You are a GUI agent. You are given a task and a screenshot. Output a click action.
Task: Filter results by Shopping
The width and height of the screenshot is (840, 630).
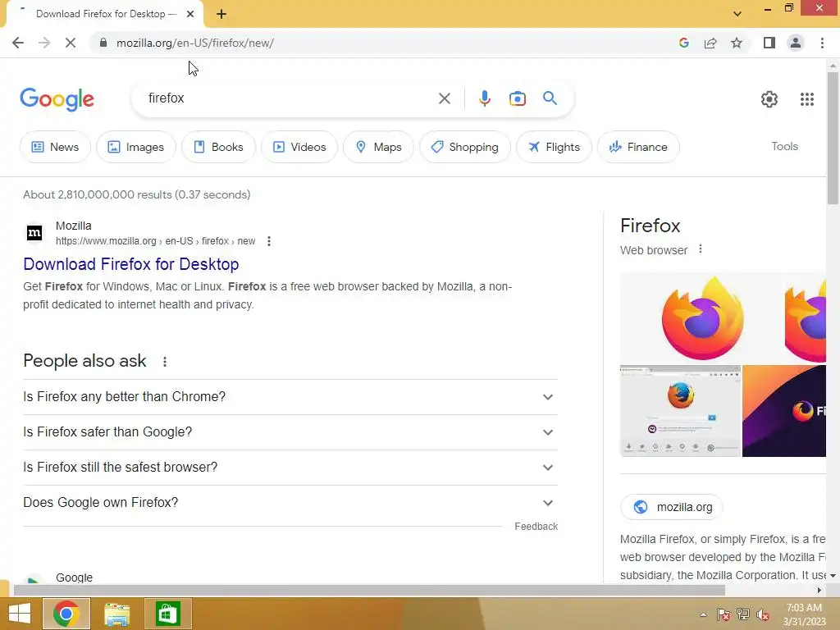coord(465,147)
